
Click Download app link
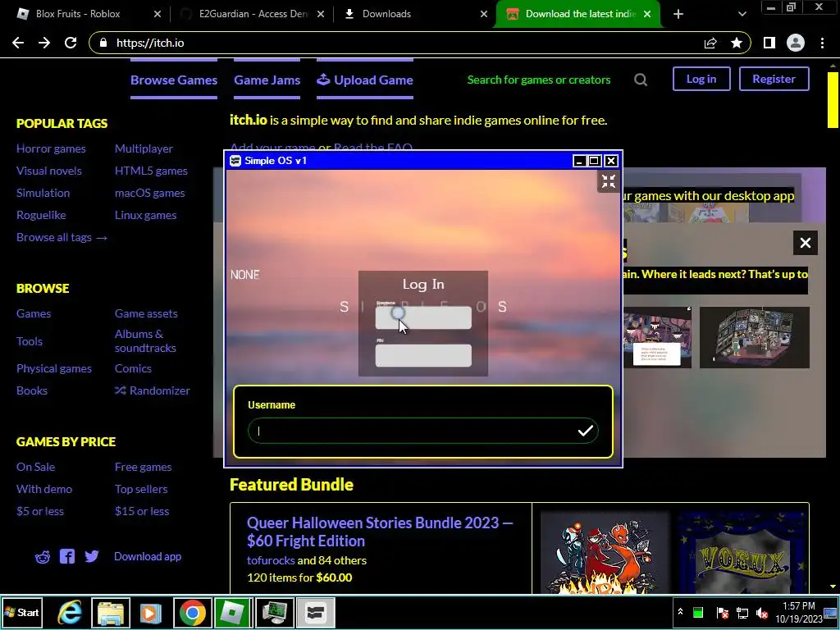click(148, 557)
